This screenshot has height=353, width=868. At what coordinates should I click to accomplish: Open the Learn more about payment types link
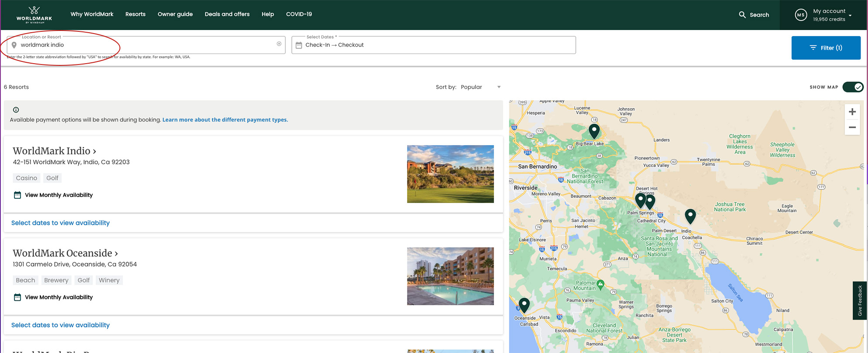point(225,120)
